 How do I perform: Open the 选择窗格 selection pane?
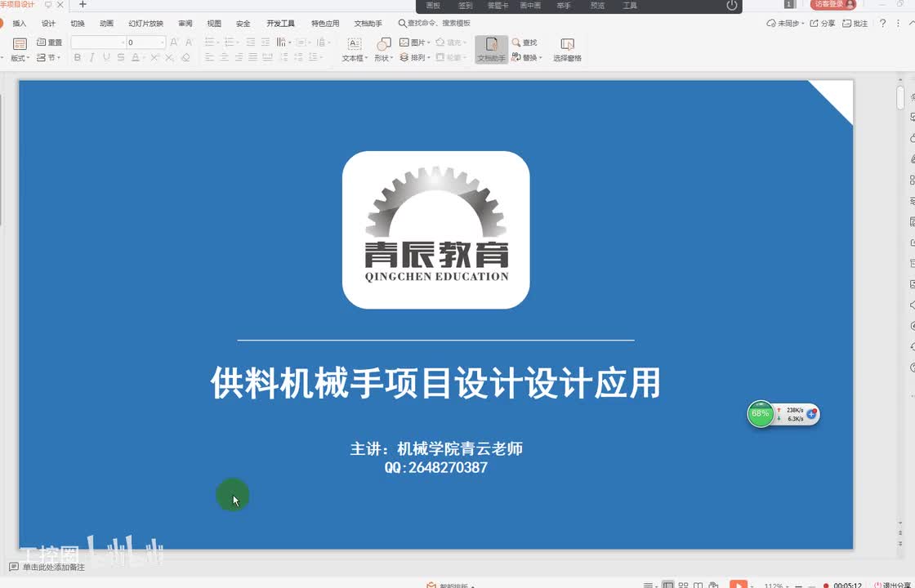coord(567,49)
